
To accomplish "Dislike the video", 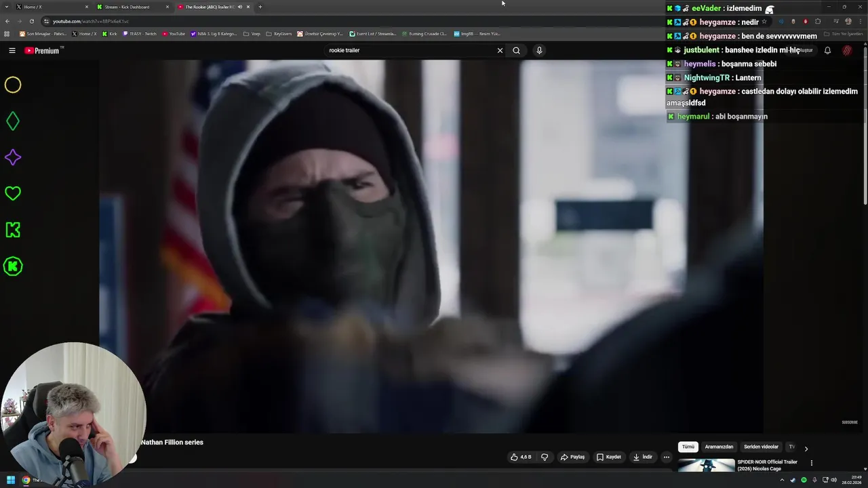I will click(x=545, y=457).
